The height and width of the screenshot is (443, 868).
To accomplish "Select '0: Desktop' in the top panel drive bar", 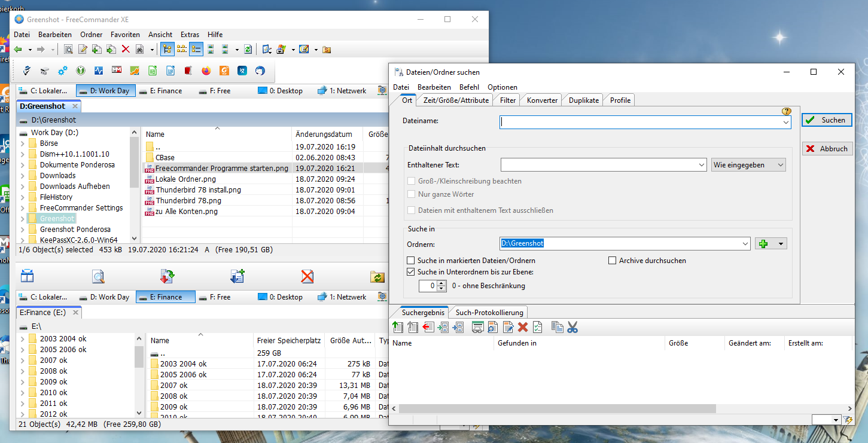I will click(281, 91).
